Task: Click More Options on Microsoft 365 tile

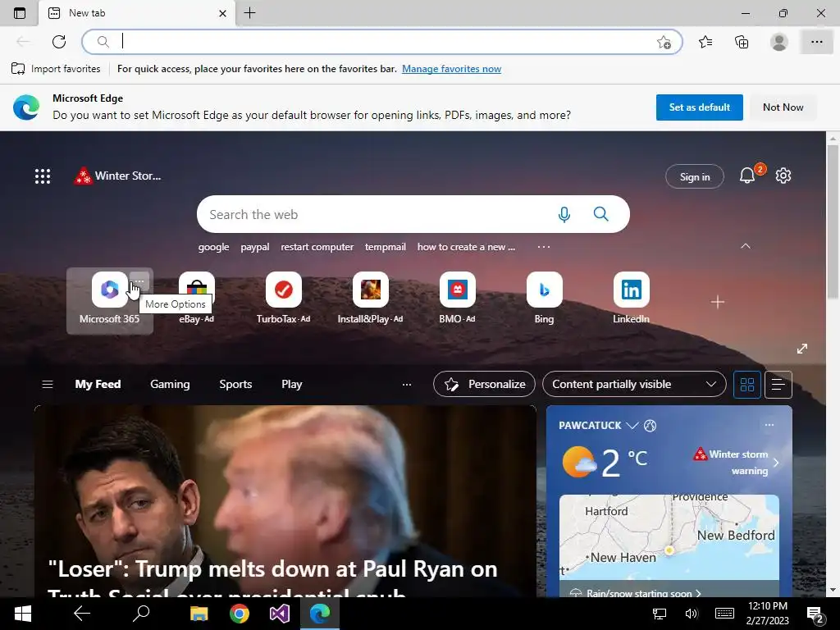Action: coord(139,281)
